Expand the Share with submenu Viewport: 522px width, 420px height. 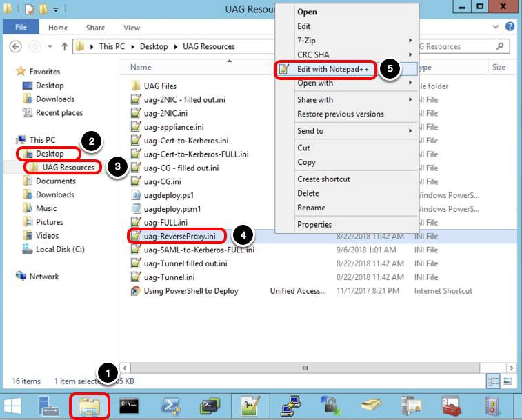click(346, 100)
